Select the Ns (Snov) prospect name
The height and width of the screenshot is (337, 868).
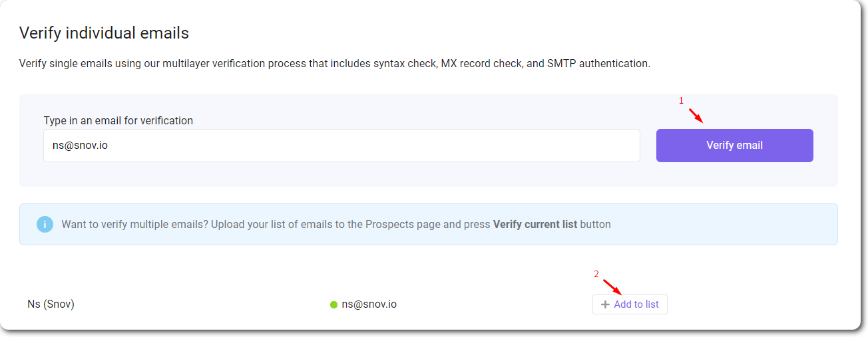point(51,304)
